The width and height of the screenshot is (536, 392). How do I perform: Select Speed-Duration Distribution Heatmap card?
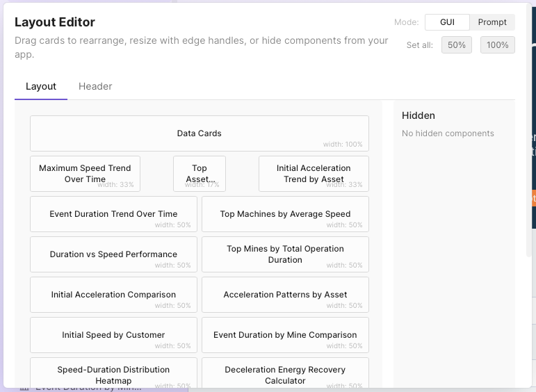click(113, 373)
